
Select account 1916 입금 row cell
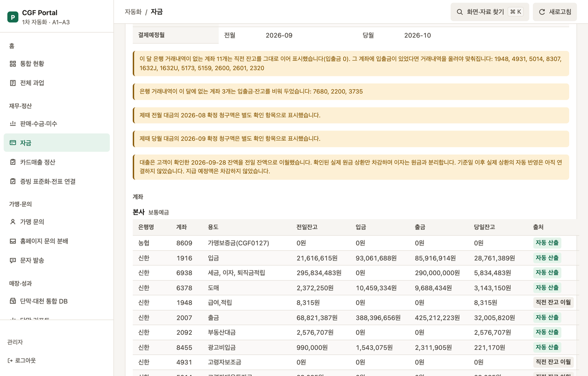(x=213, y=258)
